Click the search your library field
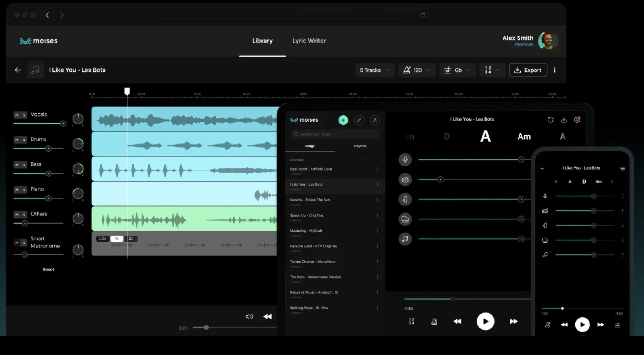Screen dimensions: 644x355 tap(335, 134)
